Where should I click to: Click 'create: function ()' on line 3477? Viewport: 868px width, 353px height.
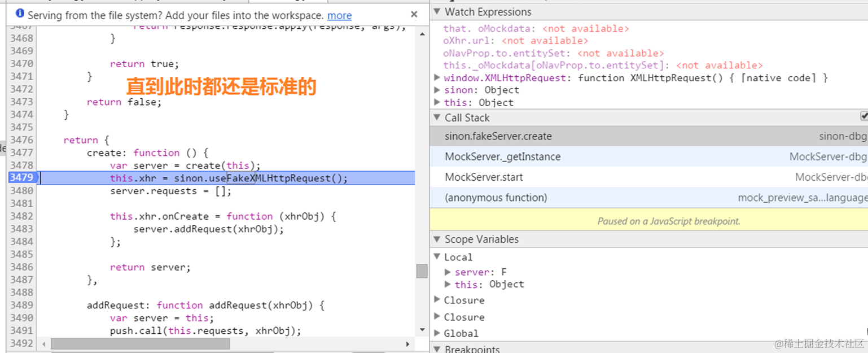pos(148,152)
